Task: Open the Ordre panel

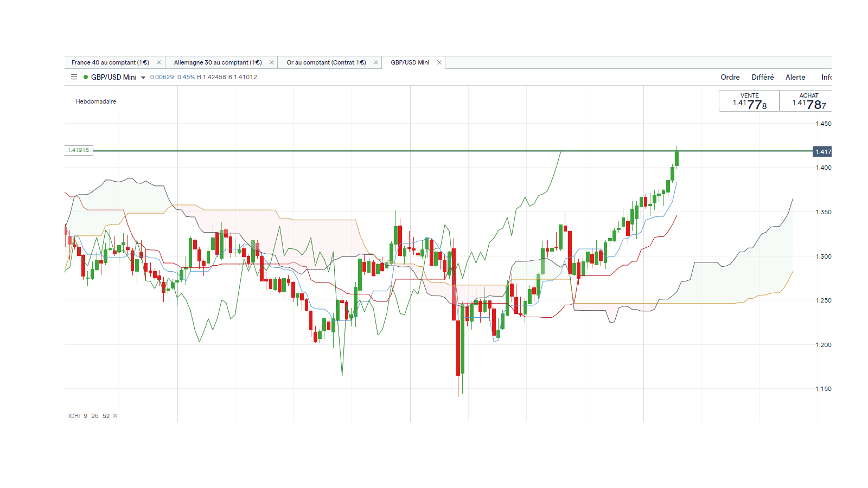Action: [730, 77]
